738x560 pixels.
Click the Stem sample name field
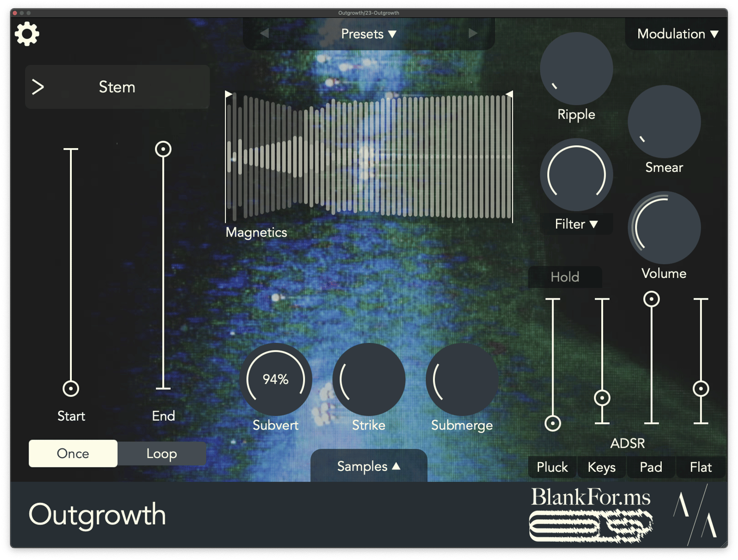tap(117, 87)
